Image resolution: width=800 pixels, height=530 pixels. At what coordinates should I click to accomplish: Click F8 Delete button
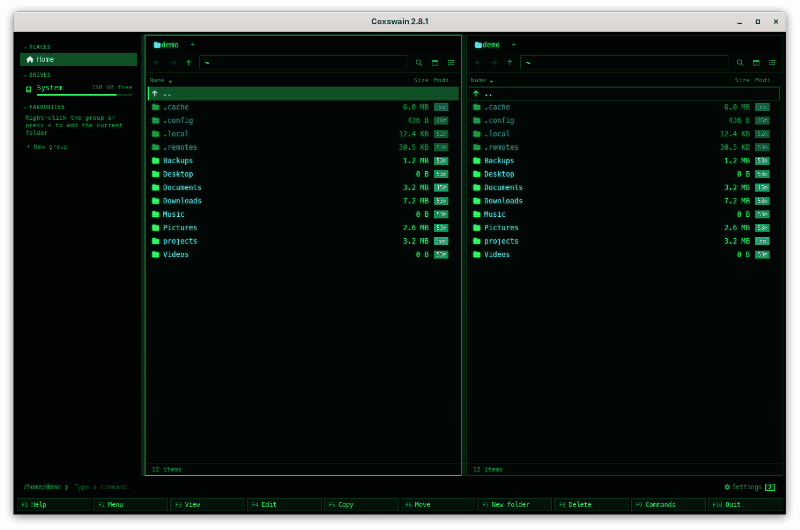point(592,505)
